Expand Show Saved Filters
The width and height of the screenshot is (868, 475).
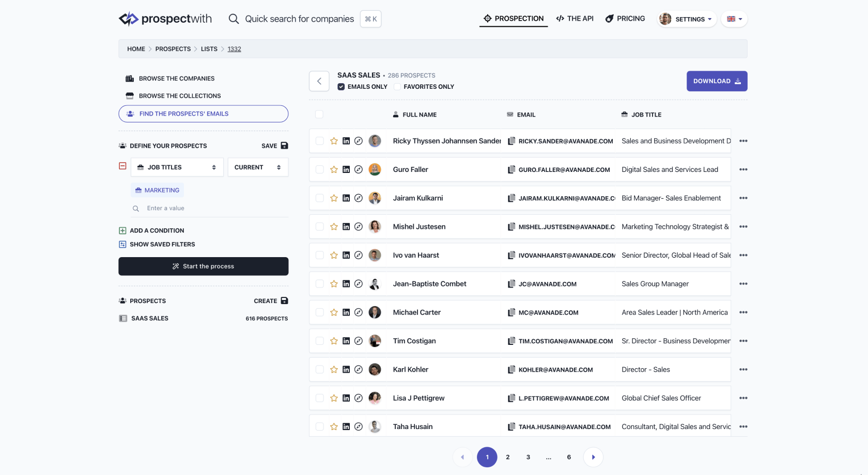(x=157, y=244)
